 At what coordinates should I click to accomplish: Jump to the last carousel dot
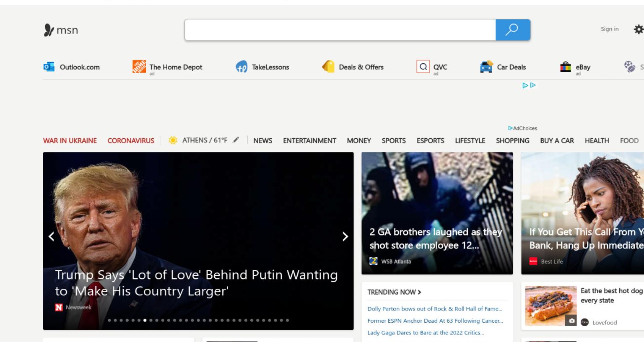[287, 320]
